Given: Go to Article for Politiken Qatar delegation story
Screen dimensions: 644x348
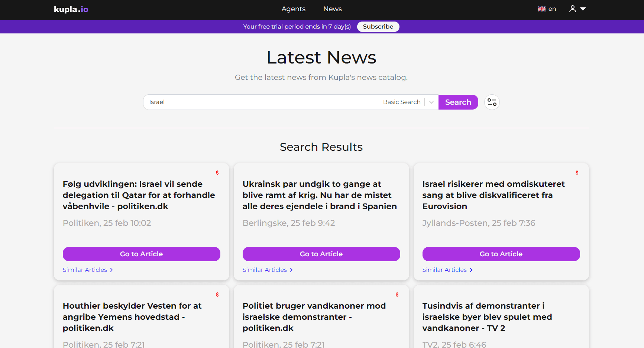Looking at the screenshot, I should click(x=142, y=254).
